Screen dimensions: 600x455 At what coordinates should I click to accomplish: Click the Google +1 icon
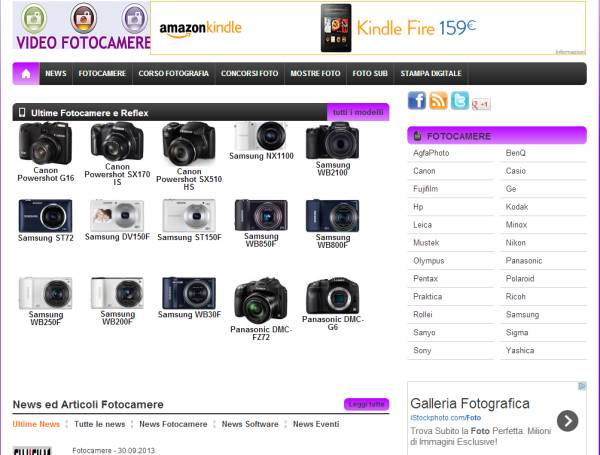(x=481, y=104)
